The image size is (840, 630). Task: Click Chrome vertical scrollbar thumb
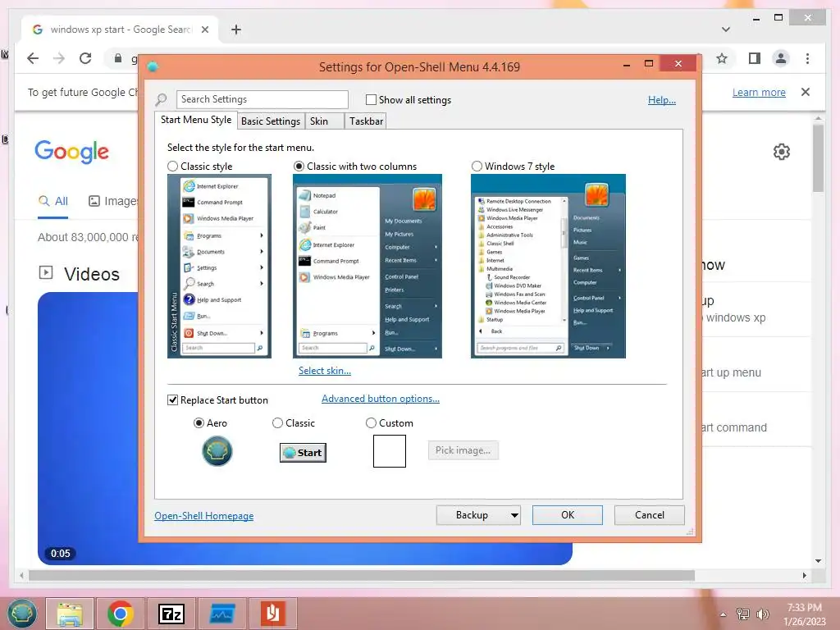(818, 157)
